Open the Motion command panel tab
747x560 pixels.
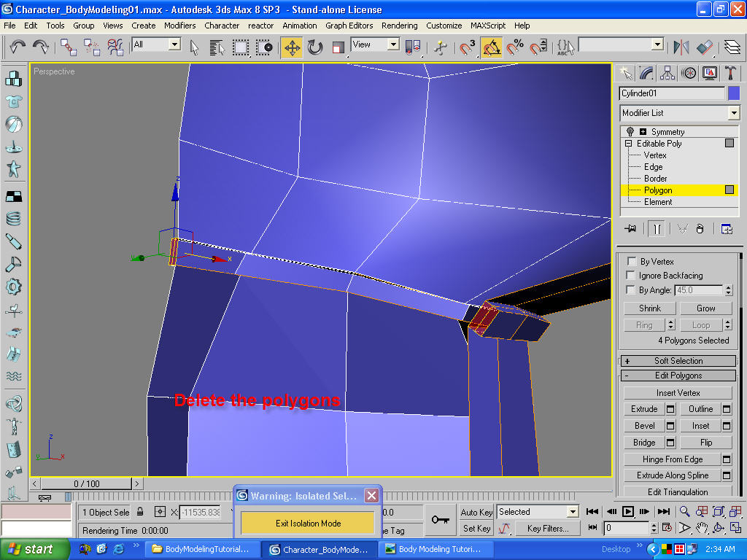coord(689,73)
